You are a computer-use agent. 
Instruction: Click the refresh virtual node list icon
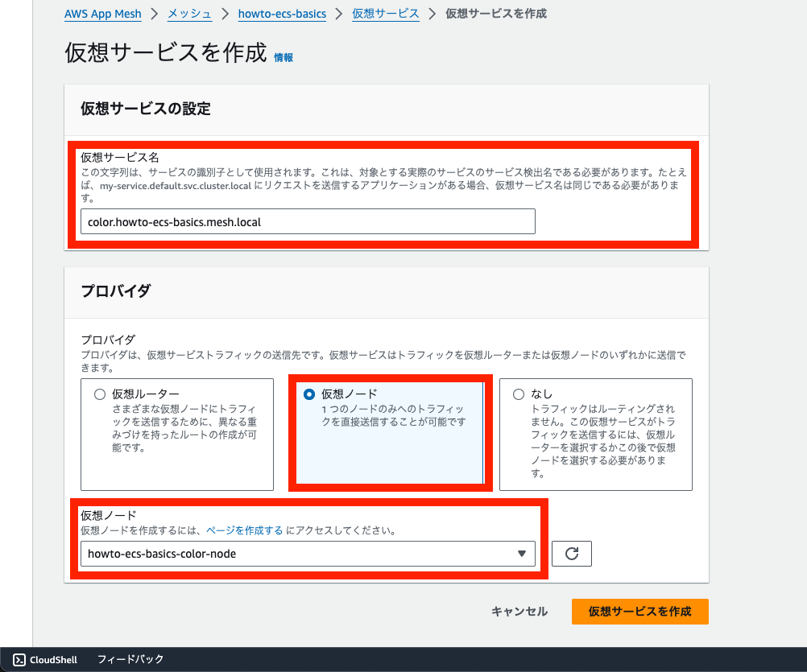click(x=571, y=554)
